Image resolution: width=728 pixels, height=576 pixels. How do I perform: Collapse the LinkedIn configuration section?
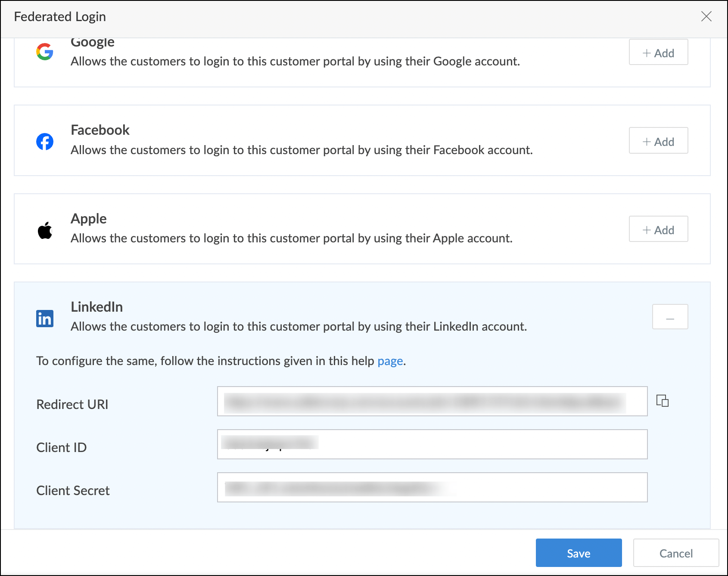coord(670,317)
